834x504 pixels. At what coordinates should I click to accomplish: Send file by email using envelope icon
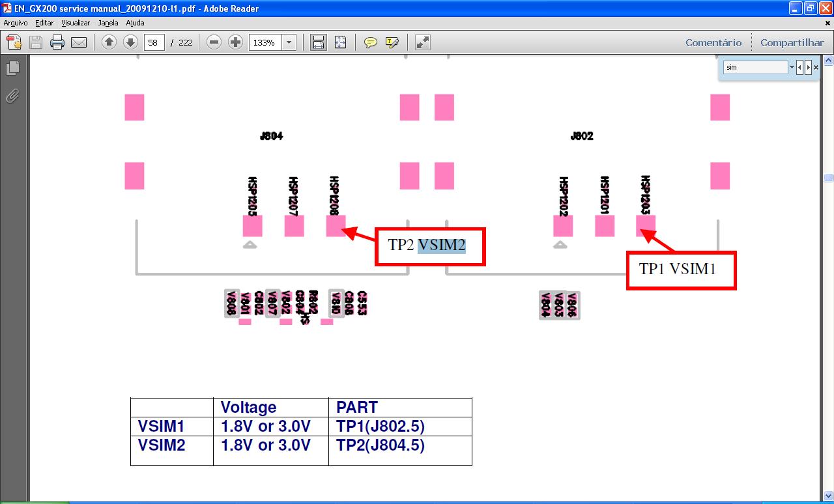tap(79, 42)
